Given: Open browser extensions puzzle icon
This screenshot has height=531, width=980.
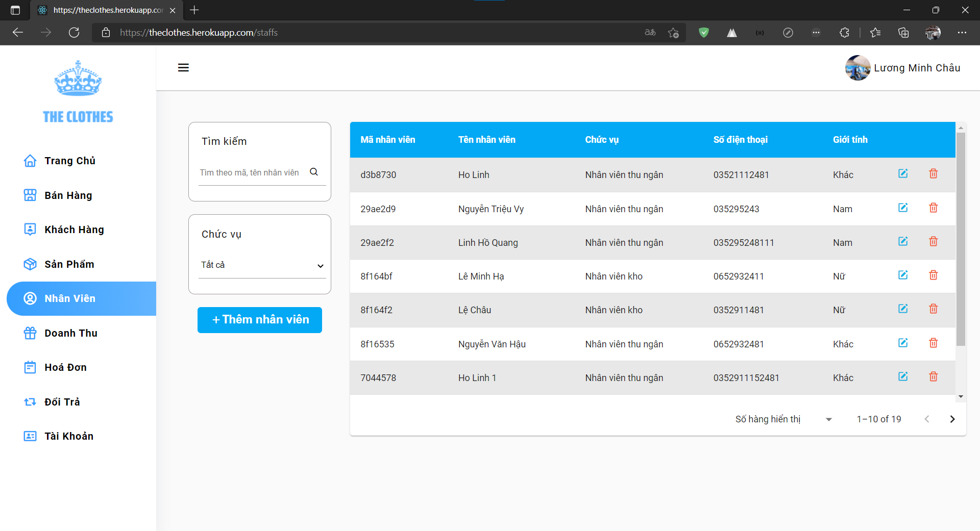Looking at the screenshot, I should point(844,33).
